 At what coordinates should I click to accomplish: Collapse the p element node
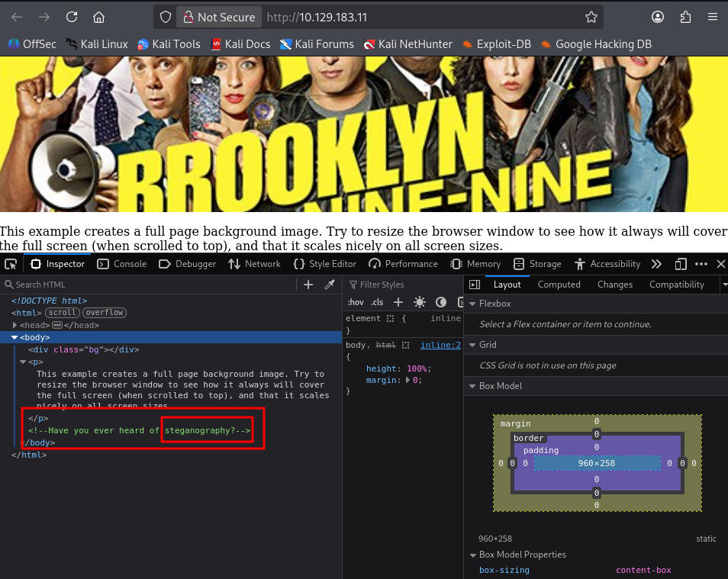click(x=23, y=362)
